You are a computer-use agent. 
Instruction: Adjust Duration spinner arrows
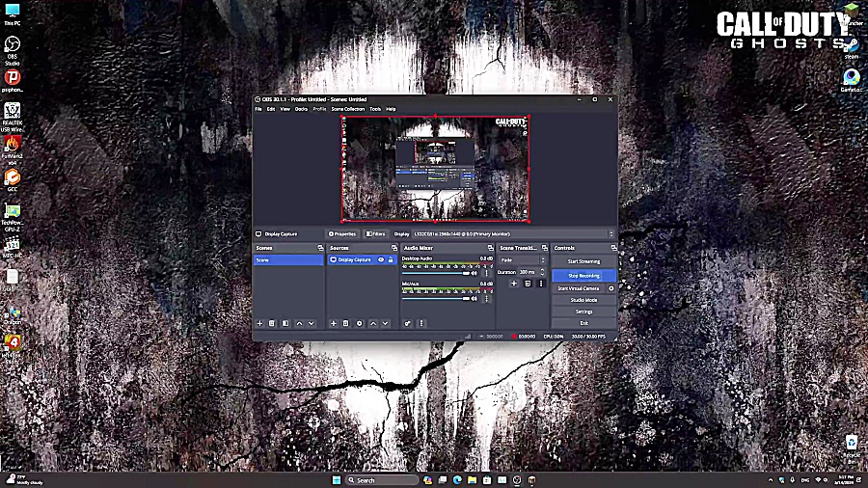click(542, 272)
